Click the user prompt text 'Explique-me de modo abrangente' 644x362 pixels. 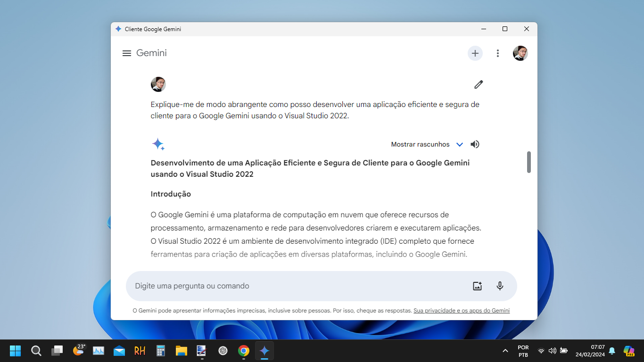click(x=315, y=110)
